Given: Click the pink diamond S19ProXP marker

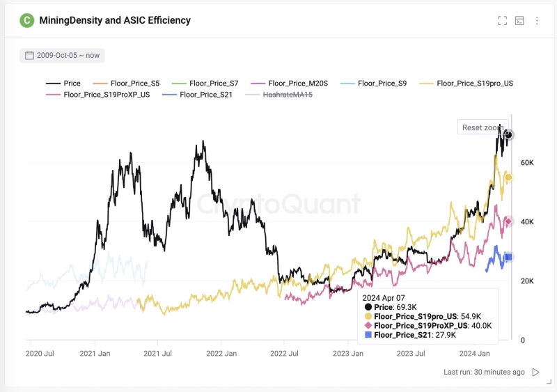Looking at the screenshot, I should click(x=508, y=221).
